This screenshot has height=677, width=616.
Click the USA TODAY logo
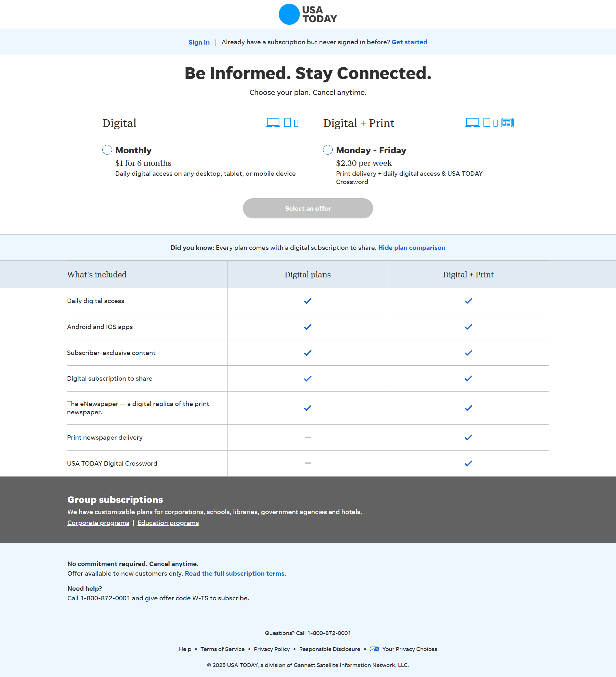(x=308, y=14)
